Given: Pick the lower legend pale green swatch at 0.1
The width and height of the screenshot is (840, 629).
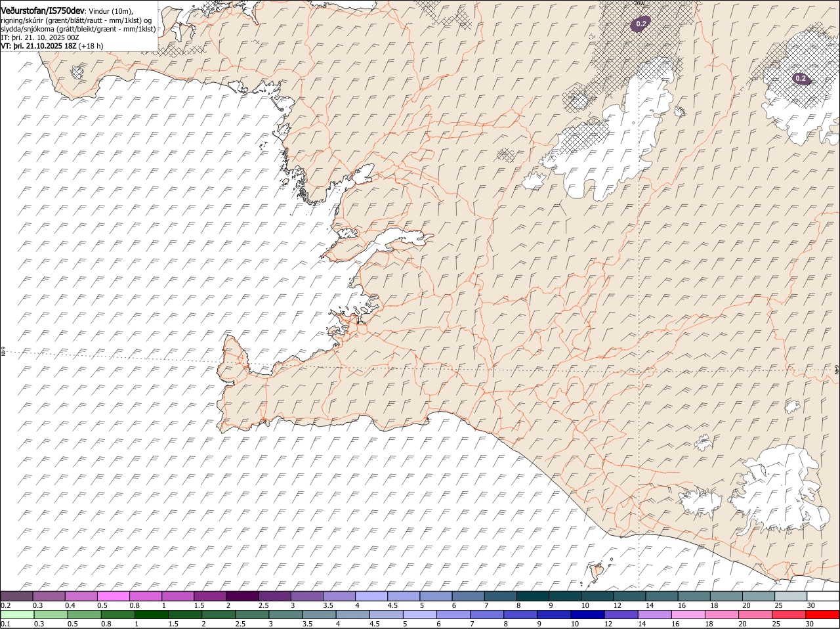Looking at the screenshot, I should pos(17,615).
